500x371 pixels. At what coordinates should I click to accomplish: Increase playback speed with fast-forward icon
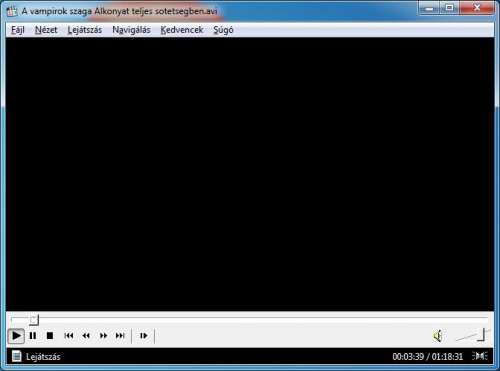point(104,336)
